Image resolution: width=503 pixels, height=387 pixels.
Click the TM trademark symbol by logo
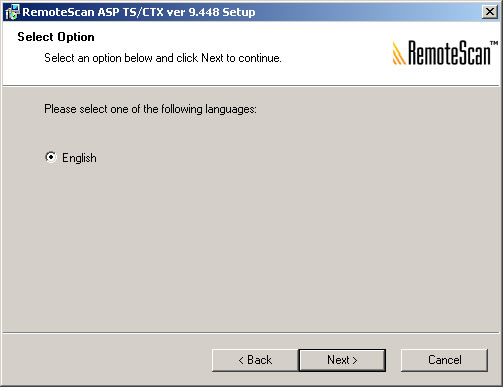click(x=494, y=43)
